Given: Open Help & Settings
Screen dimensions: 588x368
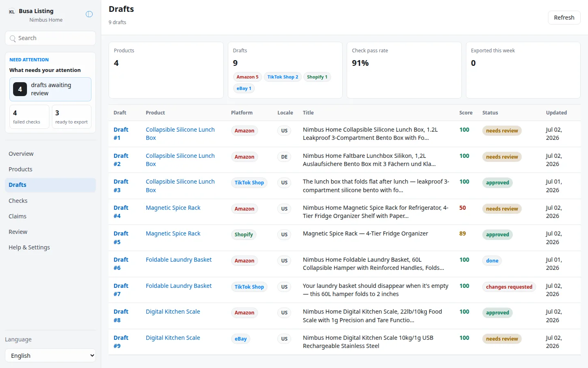Looking at the screenshot, I should [50, 247].
